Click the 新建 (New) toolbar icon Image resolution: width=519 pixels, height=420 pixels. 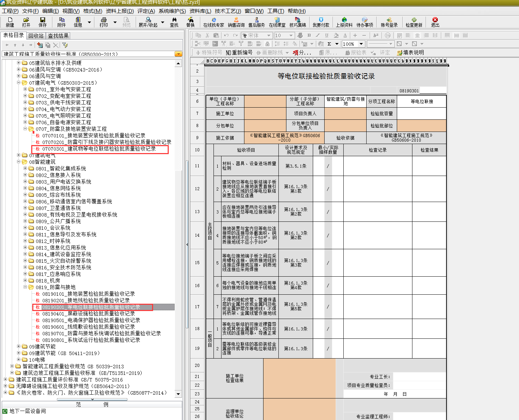pyautogui.click(x=10, y=22)
